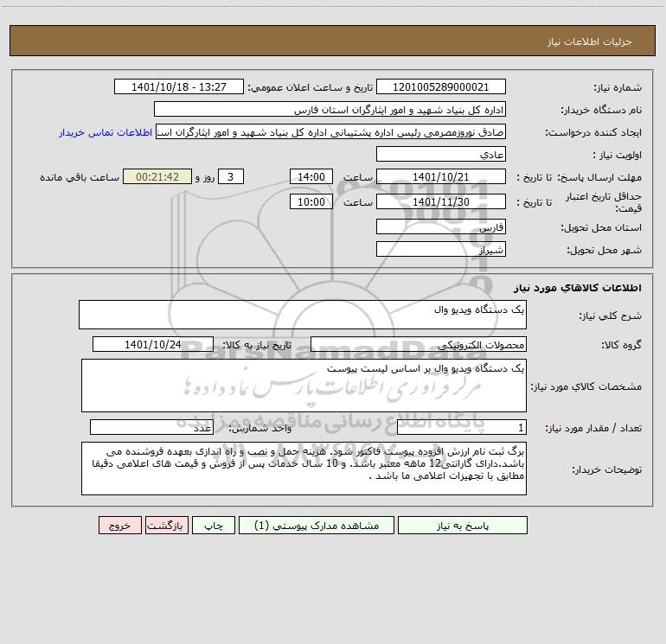Screen dimensions: 666x644
Task: Click the حداقل تاریخ اعتبار قیمت label
Action: (x=604, y=202)
